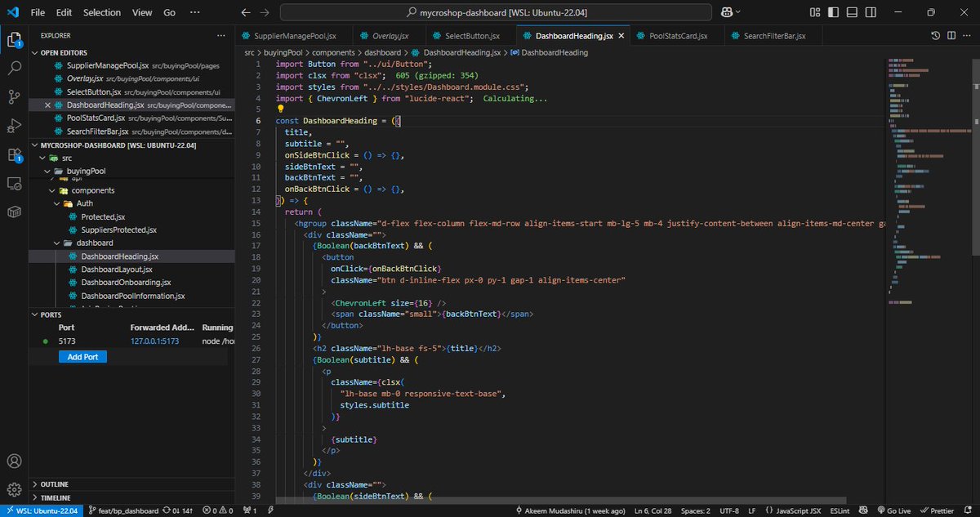Split the editor to the right
Screen dimensions: 980x517
(951, 36)
